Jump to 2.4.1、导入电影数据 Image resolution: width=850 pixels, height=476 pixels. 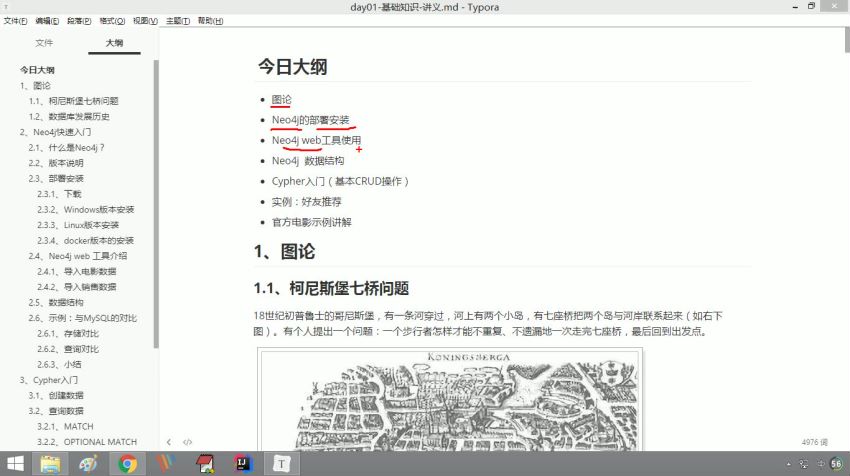click(x=76, y=272)
